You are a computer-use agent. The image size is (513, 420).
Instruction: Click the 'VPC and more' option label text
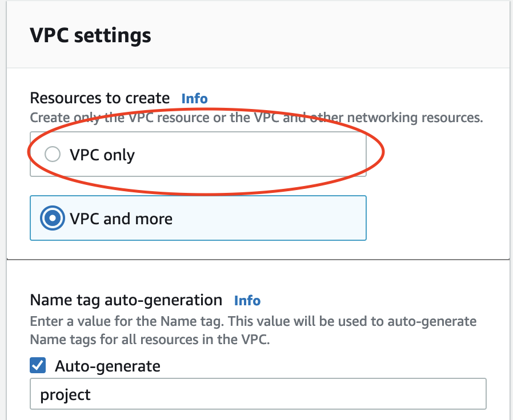click(121, 219)
